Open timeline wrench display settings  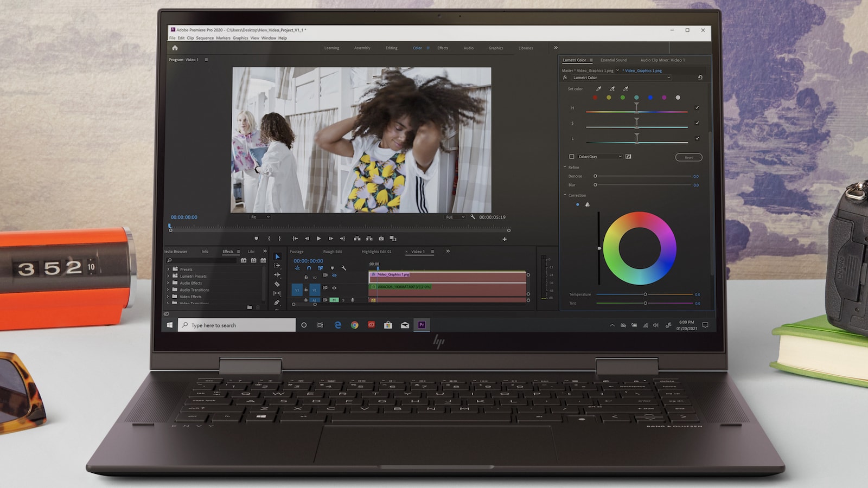[343, 268]
